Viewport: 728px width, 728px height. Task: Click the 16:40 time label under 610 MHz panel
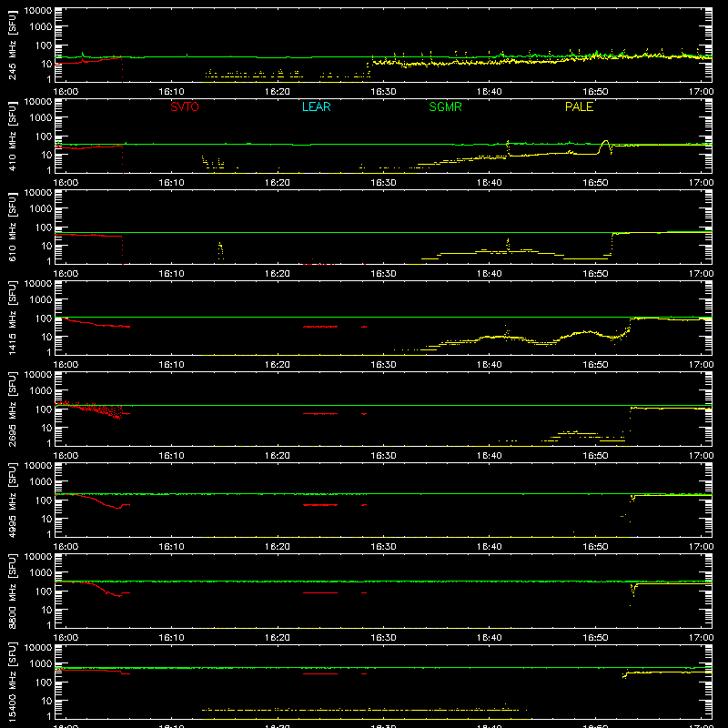point(489,274)
